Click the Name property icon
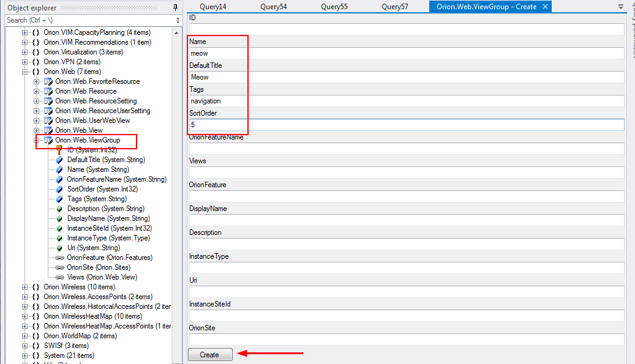 click(59, 169)
